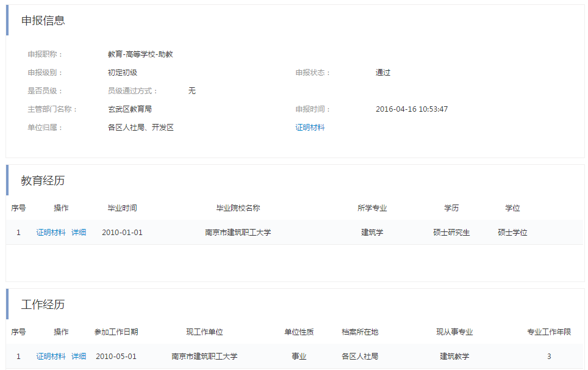The image size is (588, 370).
Task: Click the 教育经历 section heading
Action: pyautogui.click(x=43, y=181)
